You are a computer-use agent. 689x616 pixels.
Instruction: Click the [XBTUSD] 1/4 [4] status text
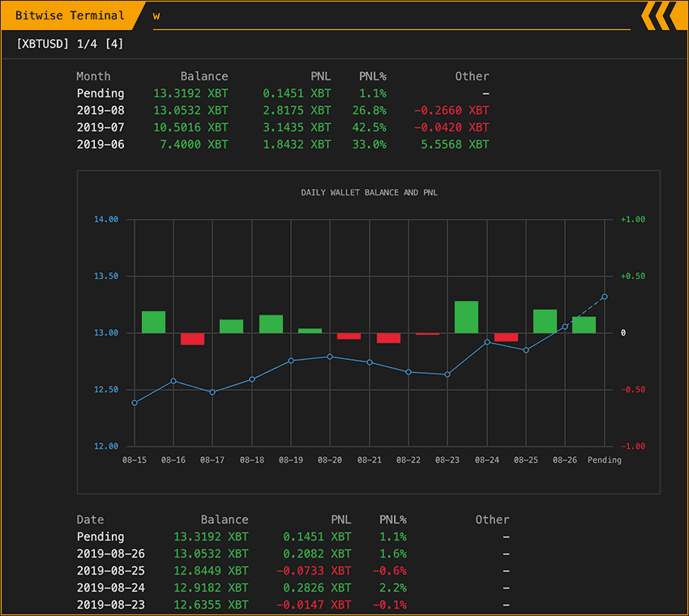(x=70, y=44)
